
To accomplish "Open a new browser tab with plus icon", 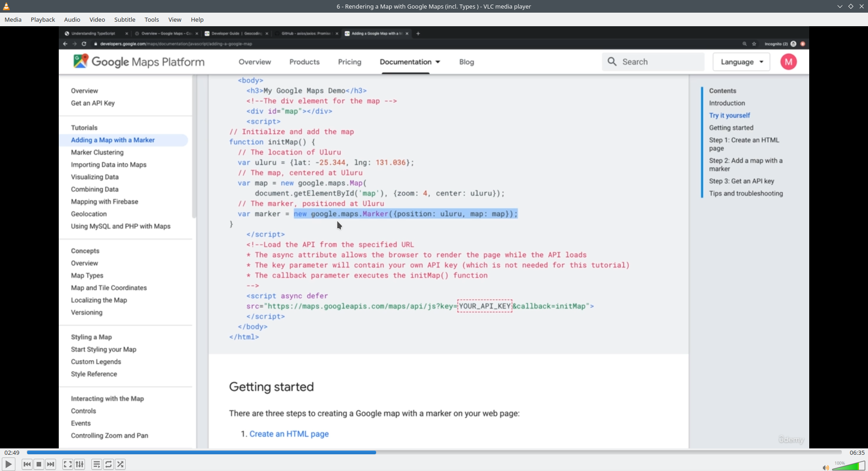I will point(418,33).
